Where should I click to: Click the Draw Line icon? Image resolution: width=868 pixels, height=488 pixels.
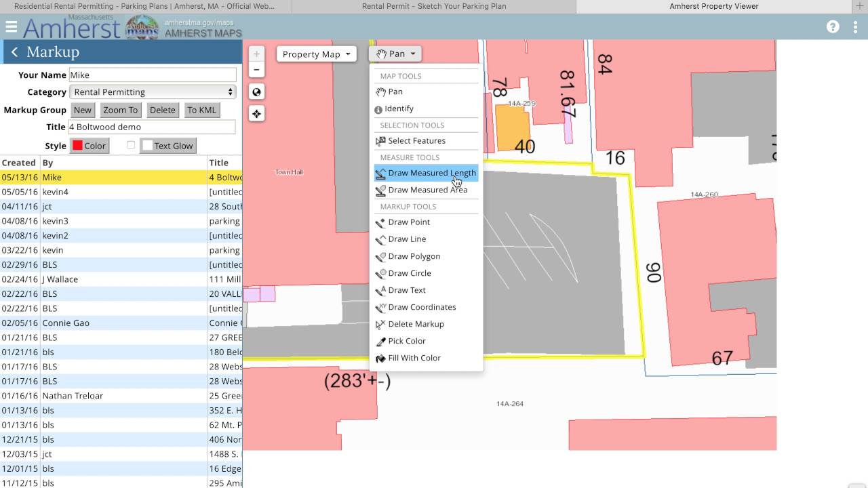point(380,239)
